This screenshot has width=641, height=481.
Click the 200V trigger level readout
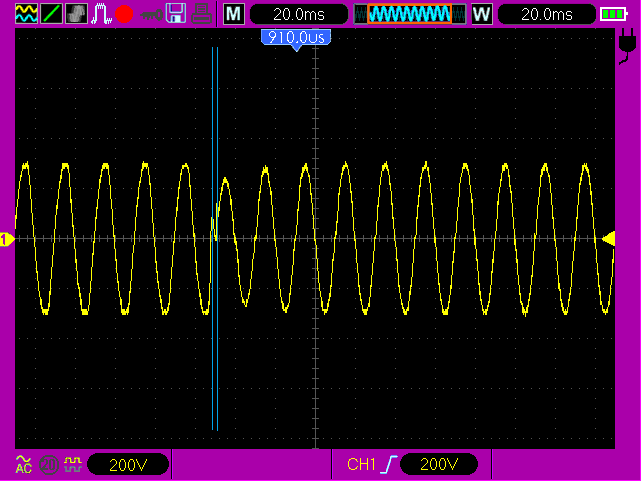point(438,464)
